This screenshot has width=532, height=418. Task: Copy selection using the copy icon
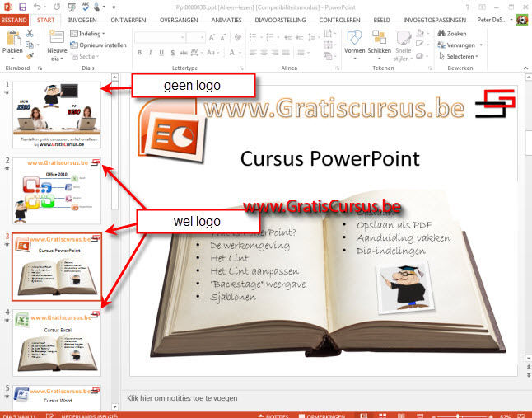30,45
